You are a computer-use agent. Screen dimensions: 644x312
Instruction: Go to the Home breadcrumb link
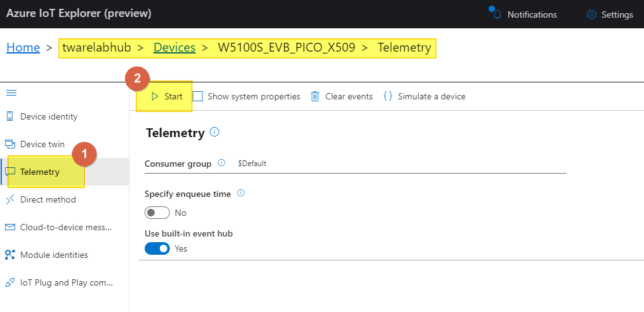click(23, 48)
